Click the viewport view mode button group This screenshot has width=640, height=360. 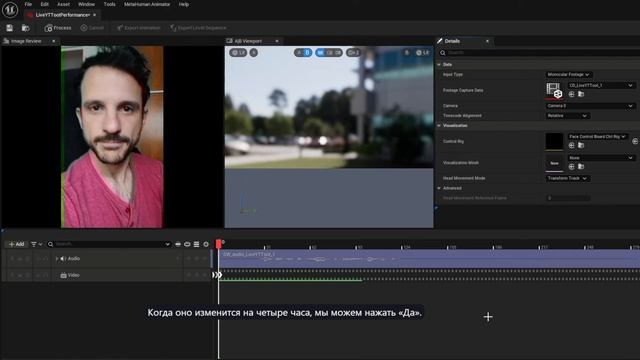pyautogui.click(x=329, y=53)
